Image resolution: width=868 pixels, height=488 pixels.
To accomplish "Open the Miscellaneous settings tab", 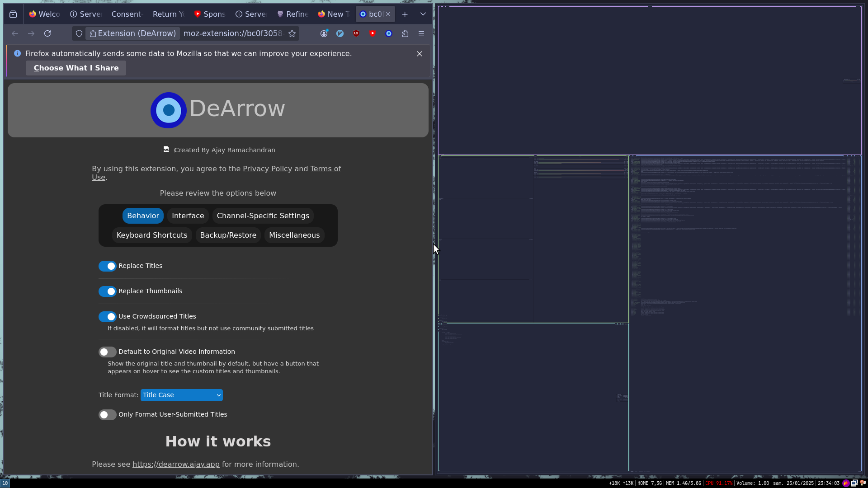I will pyautogui.click(x=294, y=235).
